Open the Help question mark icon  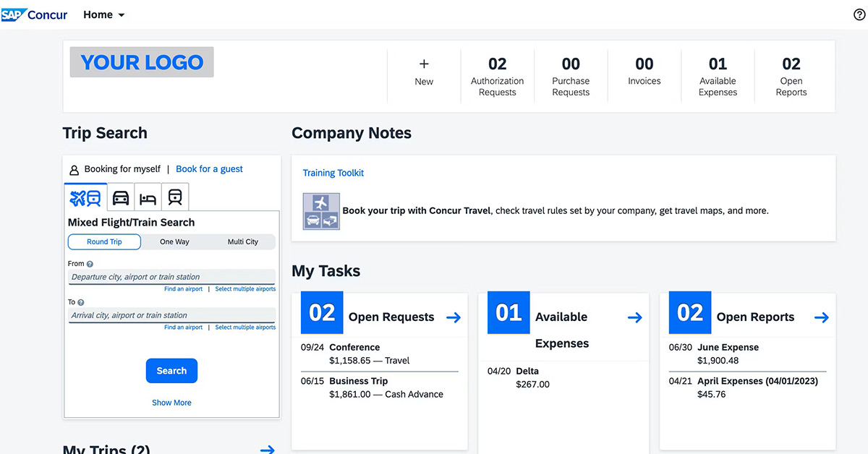tap(859, 14)
